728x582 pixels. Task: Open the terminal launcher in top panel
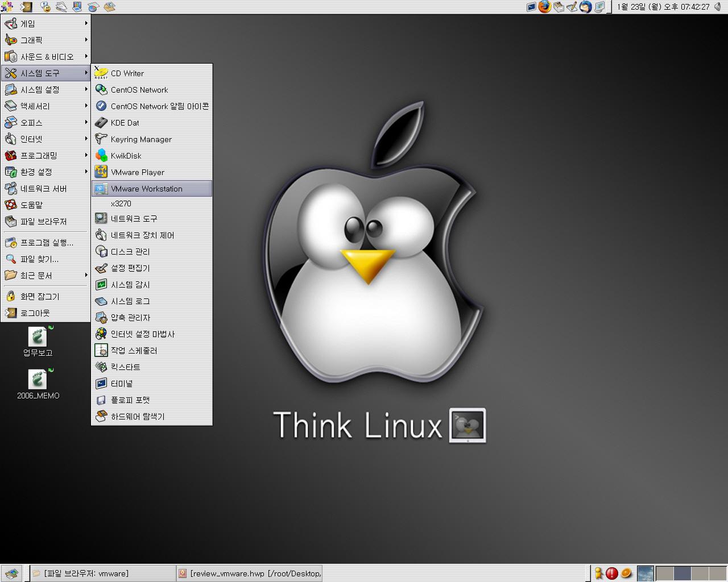pos(531,7)
